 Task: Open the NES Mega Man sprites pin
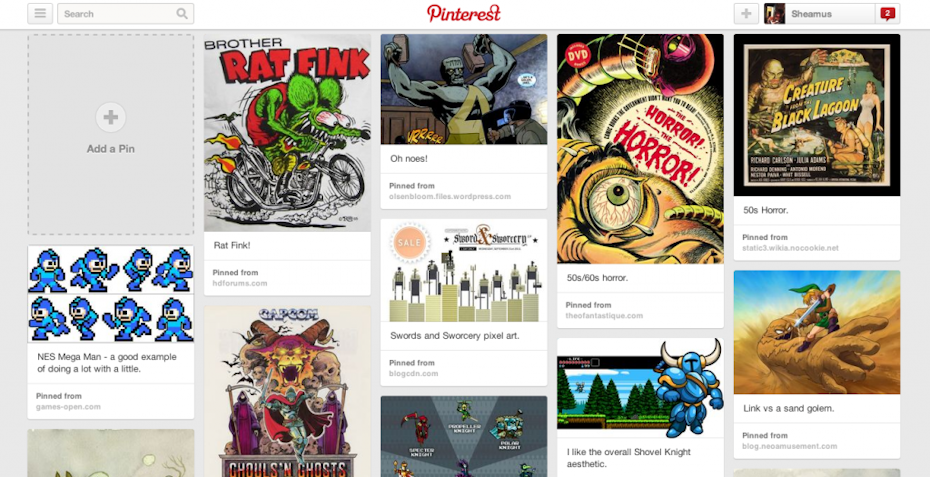point(111,294)
